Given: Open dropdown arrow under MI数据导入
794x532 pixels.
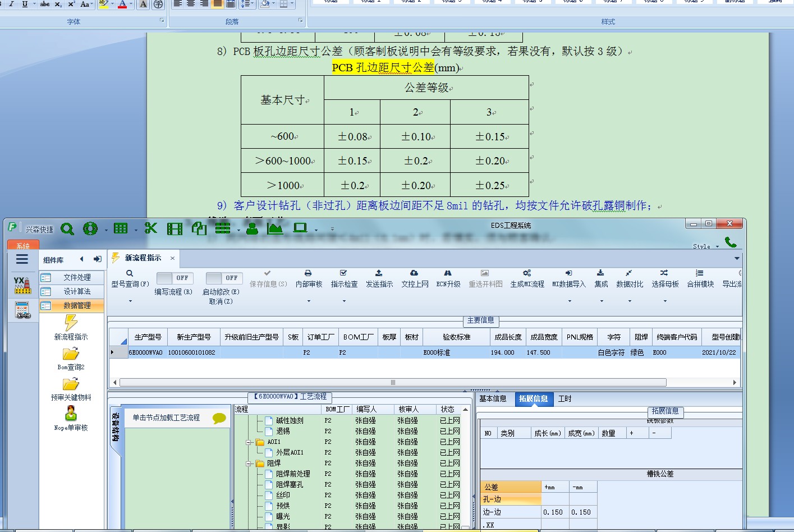Looking at the screenshot, I should tap(569, 301).
